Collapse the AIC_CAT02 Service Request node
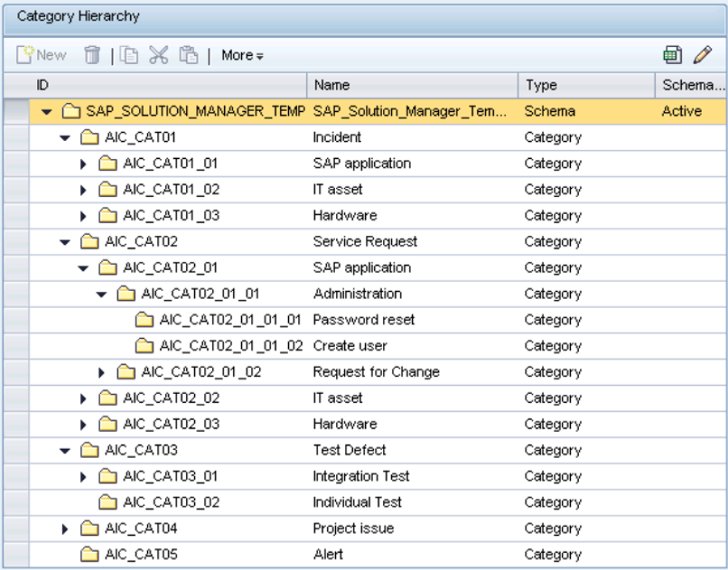The image size is (728, 570). tap(65, 242)
